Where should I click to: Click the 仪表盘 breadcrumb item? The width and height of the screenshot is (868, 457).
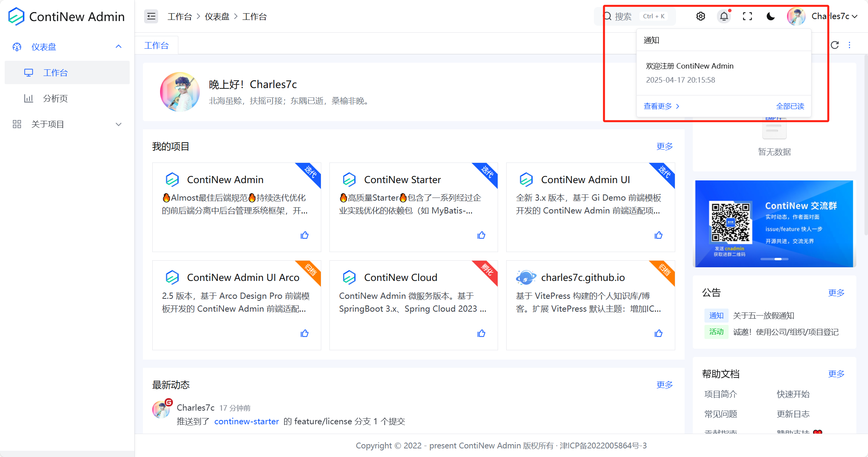(217, 16)
